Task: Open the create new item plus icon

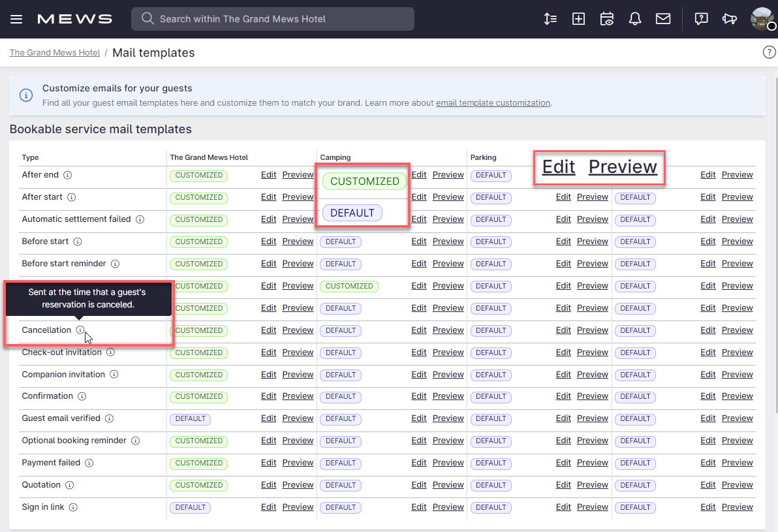Action: point(578,19)
